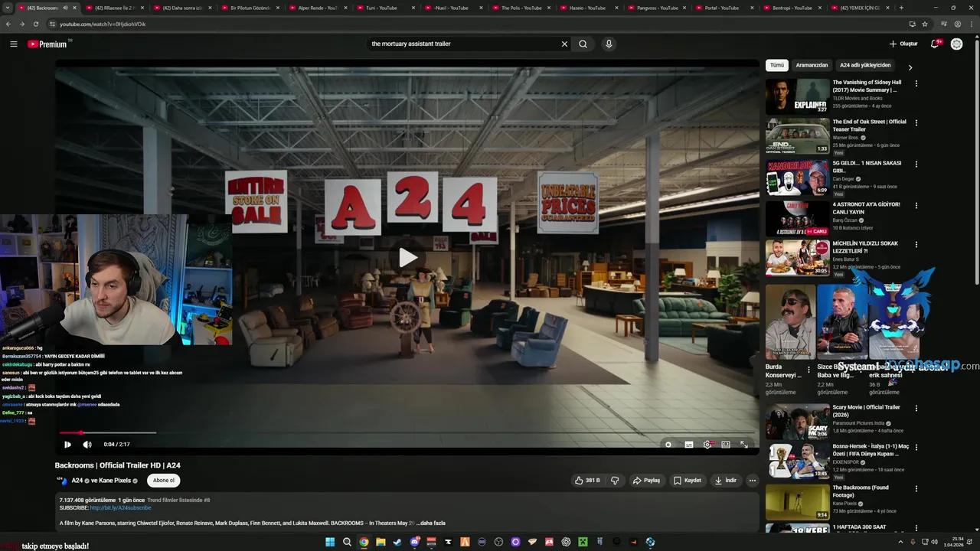
Task: Reload the page
Action: tap(35, 24)
